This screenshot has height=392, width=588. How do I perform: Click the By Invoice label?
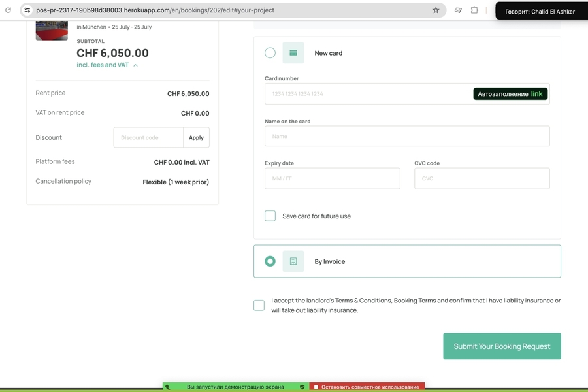coord(330,261)
